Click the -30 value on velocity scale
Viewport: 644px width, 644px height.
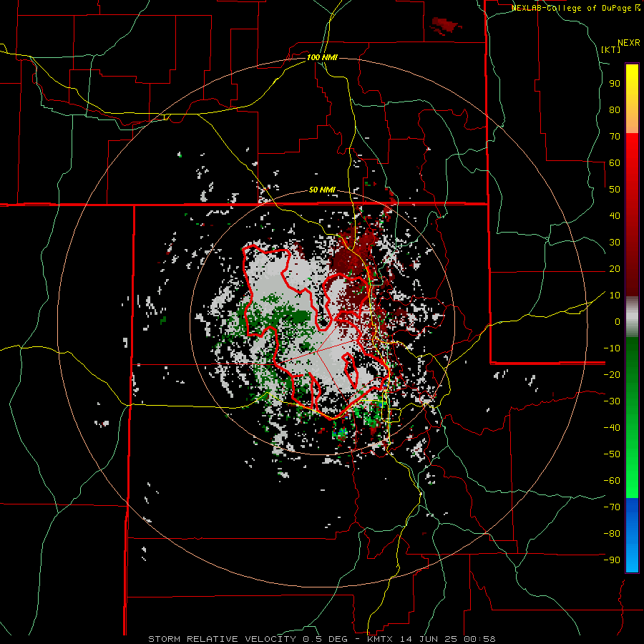[612, 401]
